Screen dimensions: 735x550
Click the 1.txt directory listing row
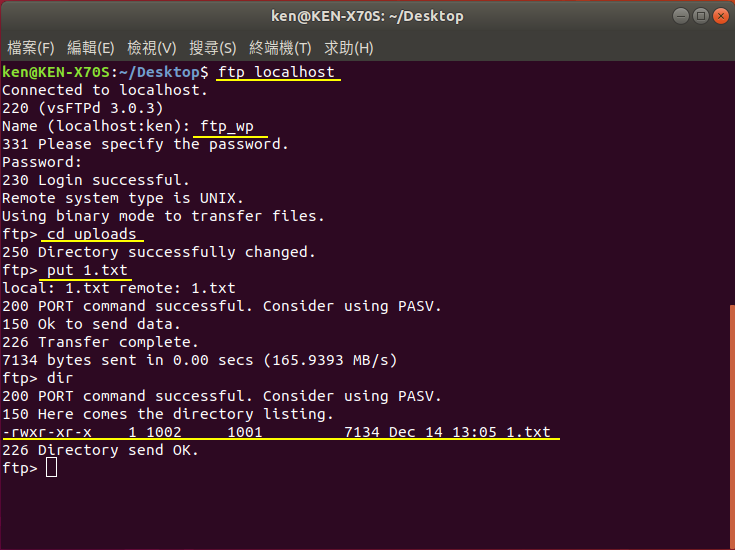pos(277,432)
